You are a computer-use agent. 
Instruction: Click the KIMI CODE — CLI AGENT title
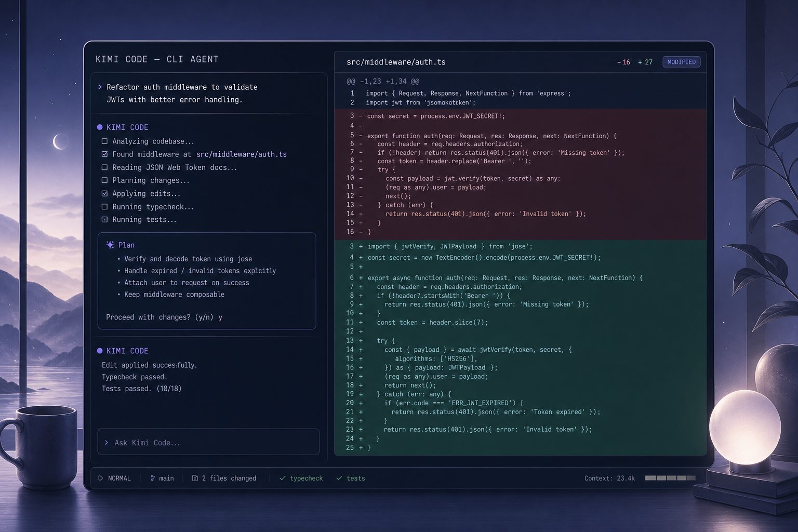coord(157,59)
